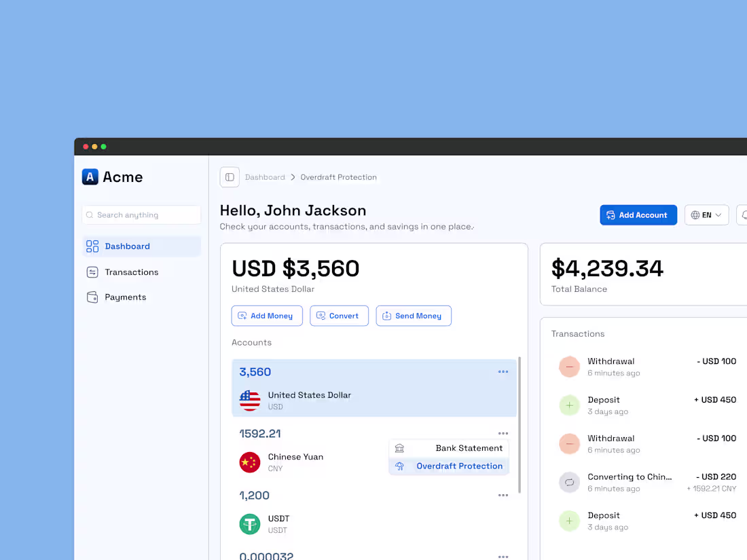The image size is (747, 560).
Task: Click the - USD 220 amount
Action: 716,477
